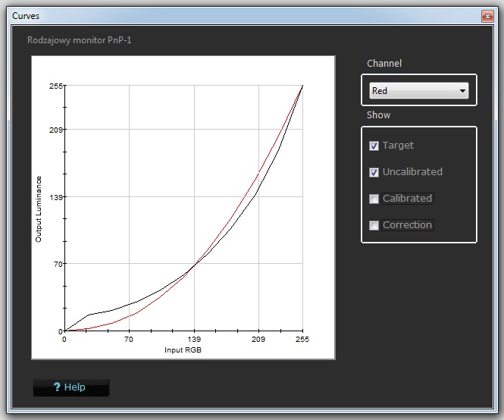
Task: Click the 'Rodzajowy monitor PnP-1' label
Action: 79,40
